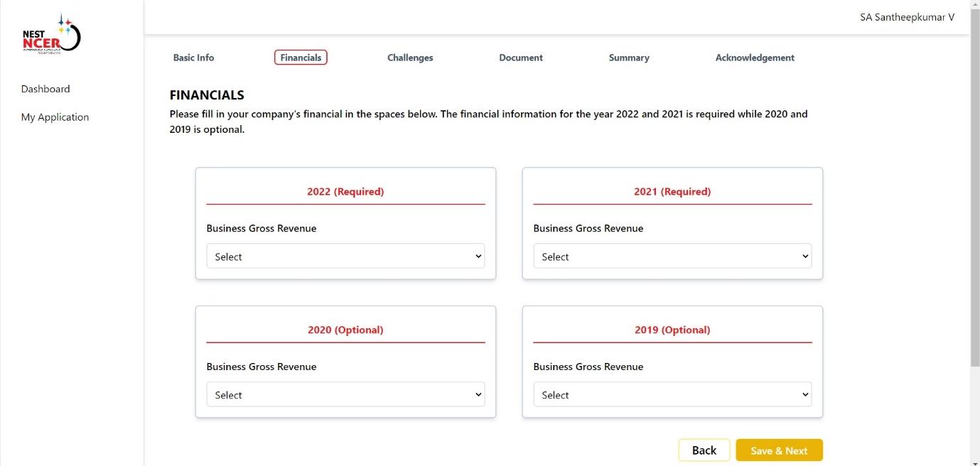Open the 2020 Business Gross Revenue dropdown
Screen dimensions: 980x466
(x=345, y=395)
